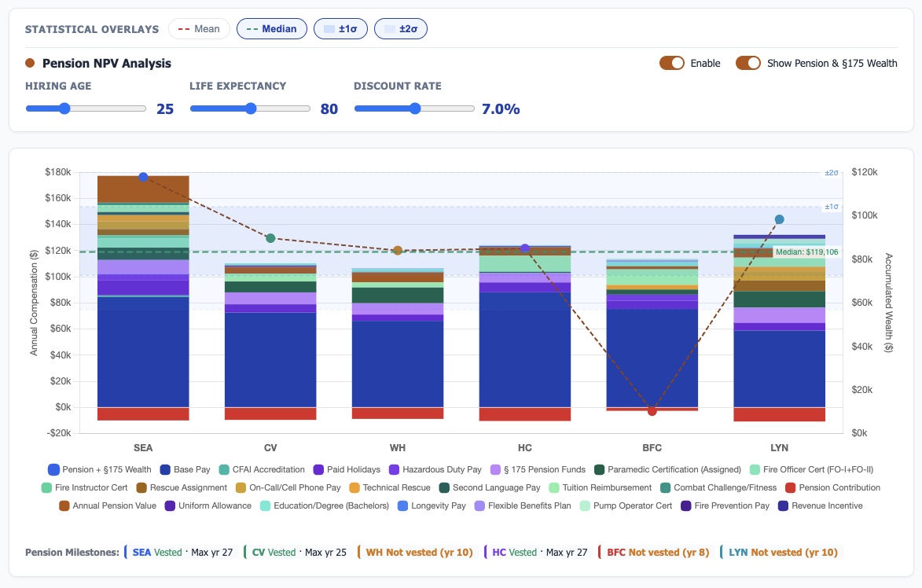Click the HC wealth data point
The width and height of the screenshot is (922, 588).
point(525,248)
